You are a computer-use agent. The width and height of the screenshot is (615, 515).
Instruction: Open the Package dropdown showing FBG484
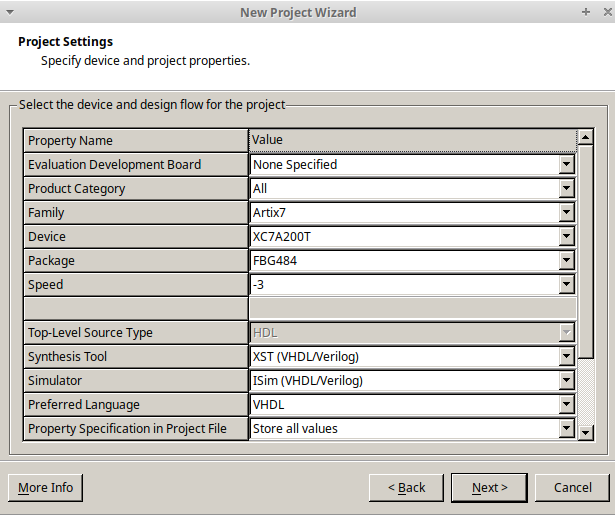pos(566,261)
